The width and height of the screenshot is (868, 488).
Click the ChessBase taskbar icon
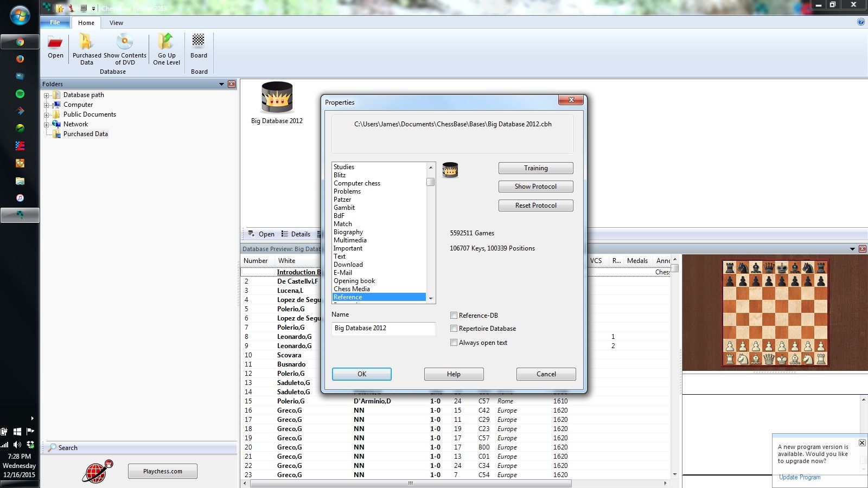[x=20, y=215]
